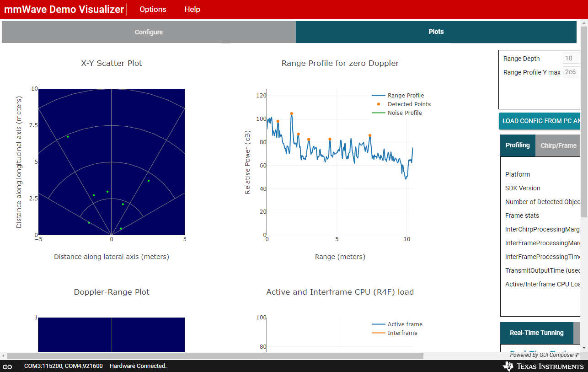588x372 pixels.
Task: Click the Platform row label
Action: tap(518, 174)
